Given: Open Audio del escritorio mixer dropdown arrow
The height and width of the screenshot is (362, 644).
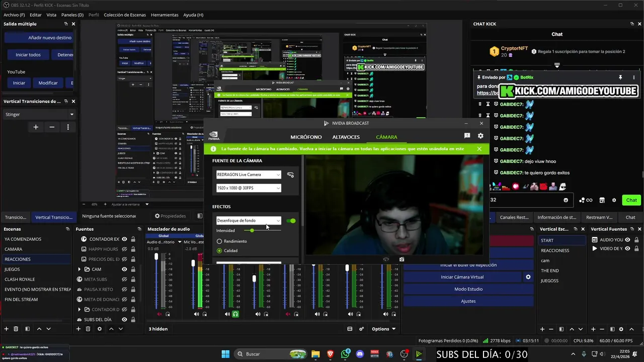Looking at the screenshot, I should [x=180, y=242].
